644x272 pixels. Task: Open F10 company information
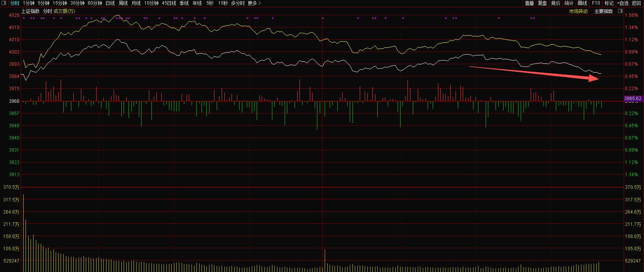596,3
